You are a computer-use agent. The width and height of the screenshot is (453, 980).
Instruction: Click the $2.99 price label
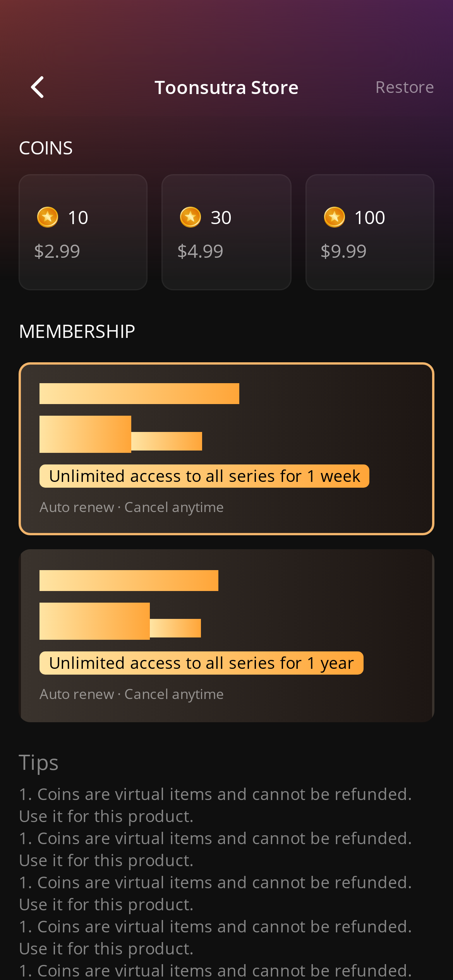[x=57, y=251]
